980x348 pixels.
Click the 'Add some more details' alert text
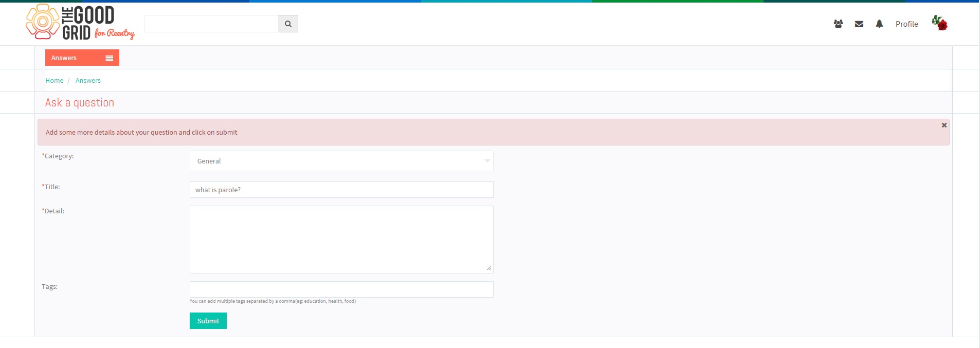coord(141,132)
